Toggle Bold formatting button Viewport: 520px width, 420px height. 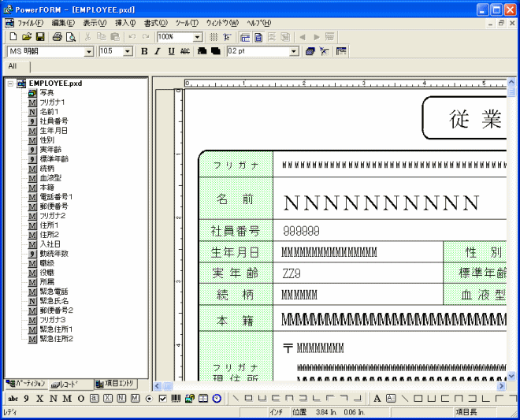pos(144,51)
